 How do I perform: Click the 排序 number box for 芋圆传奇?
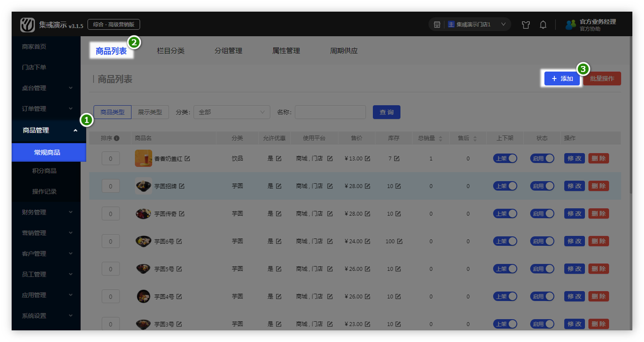pos(111,214)
